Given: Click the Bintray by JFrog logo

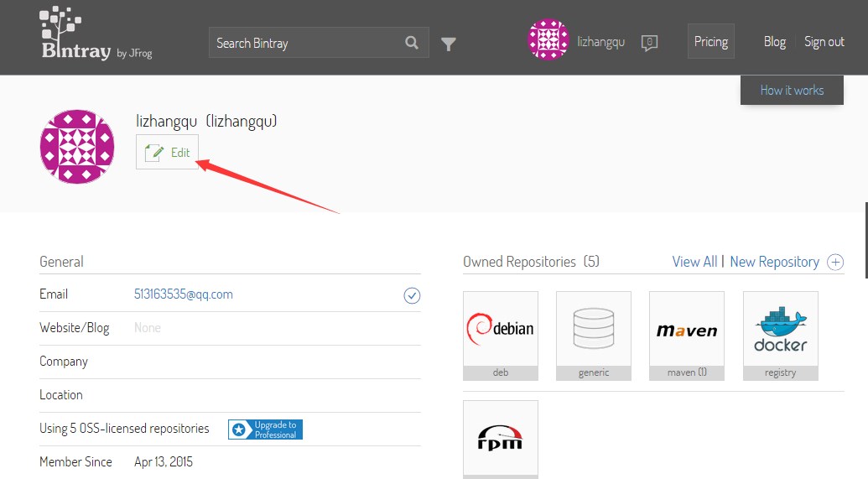Looking at the screenshot, I should 96,34.
